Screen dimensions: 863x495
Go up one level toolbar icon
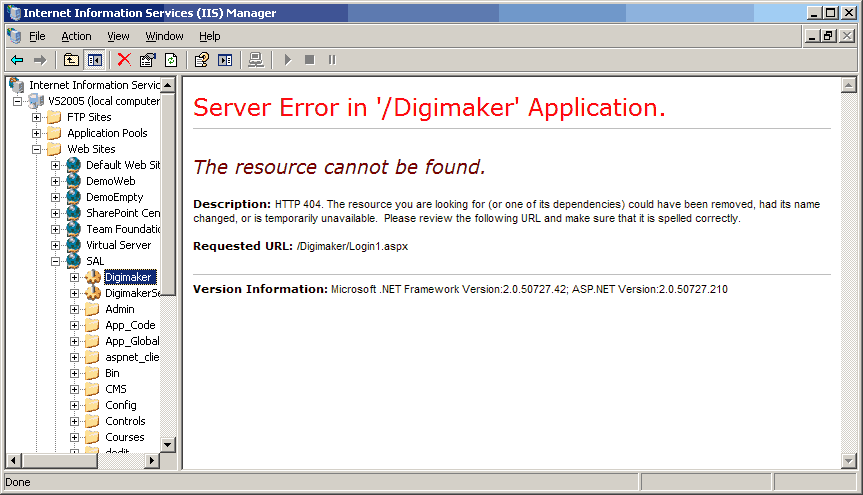(x=71, y=60)
